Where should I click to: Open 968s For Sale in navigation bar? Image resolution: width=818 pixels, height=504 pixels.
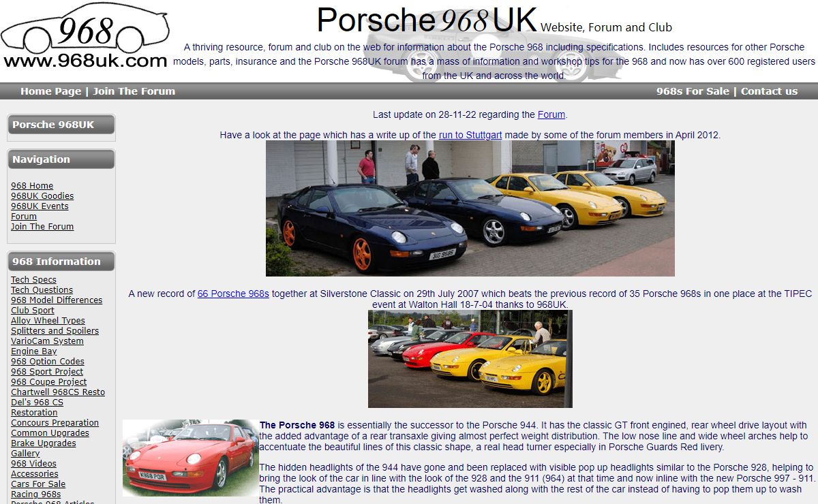[x=693, y=91]
